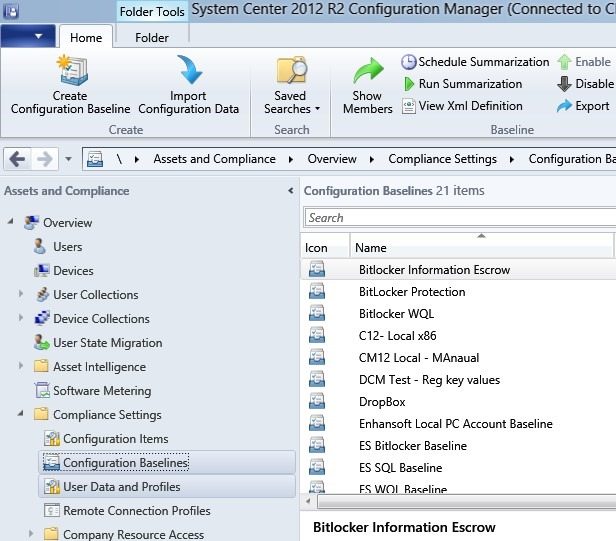The height and width of the screenshot is (541, 616).
Task: Select the User Data and Profiles icon
Action: click(52, 486)
